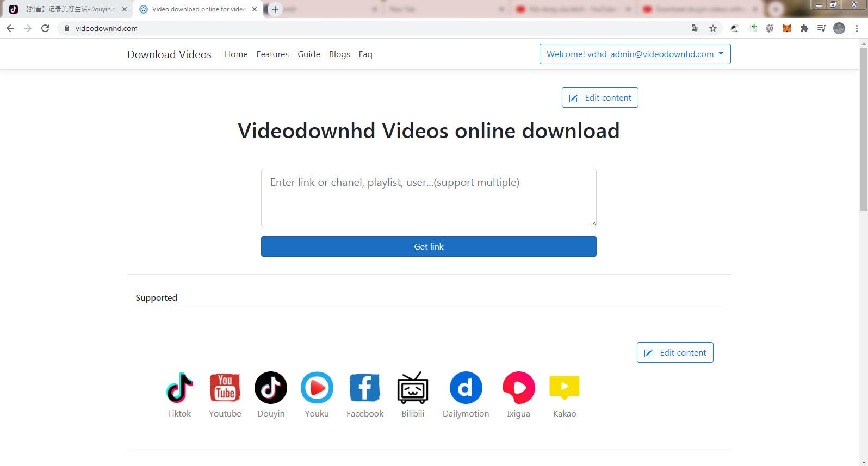Bookmark this page with the star icon

pos(713,28)
